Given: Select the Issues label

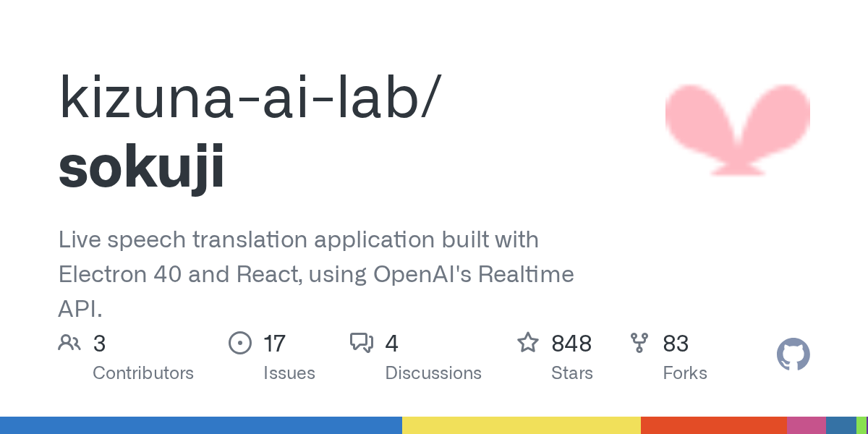Looking at the screenshot, I should click(289, 373).
